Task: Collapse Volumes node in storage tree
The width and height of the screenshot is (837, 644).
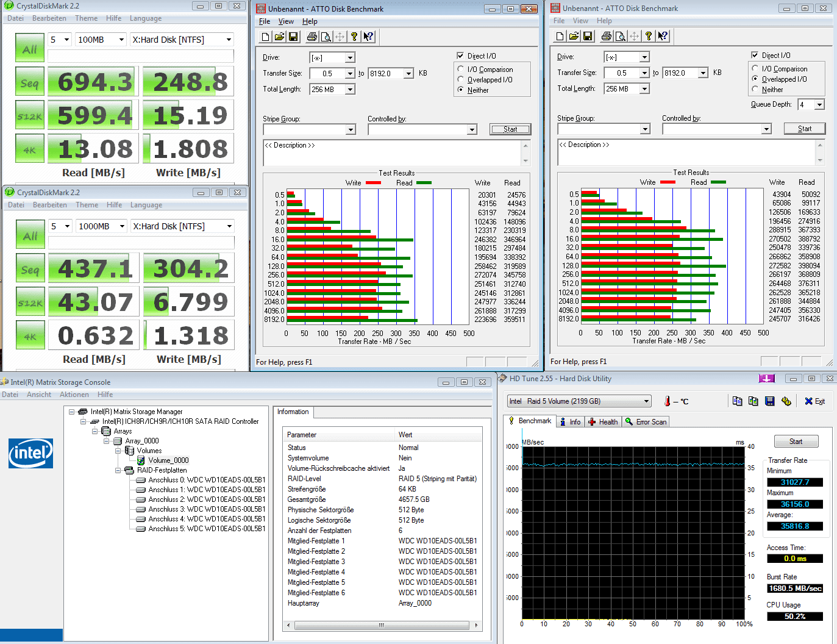Action: coord(118,451)
